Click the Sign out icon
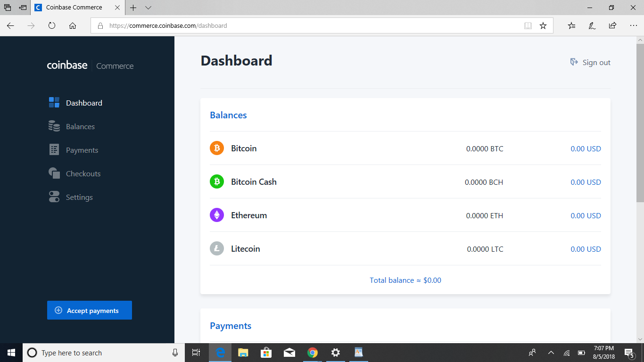The image size is (644, 362). pyautogui.click(x=574, y=62)
